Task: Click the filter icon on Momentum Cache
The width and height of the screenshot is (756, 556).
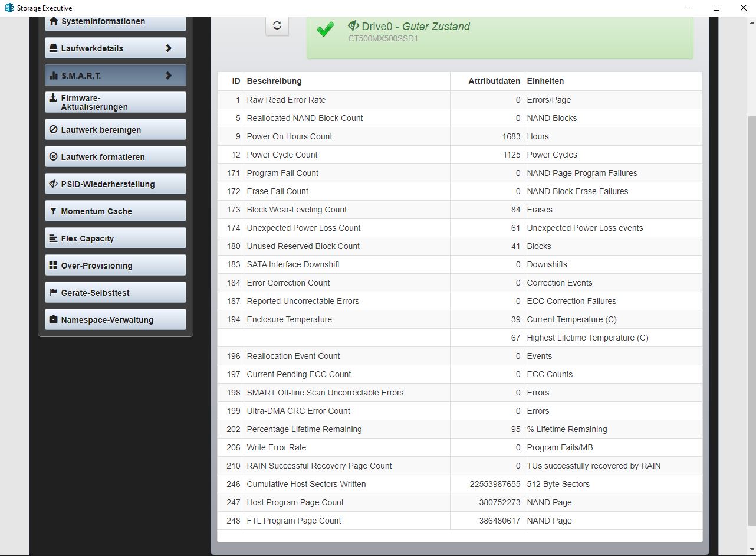Action: click(54, 211)
